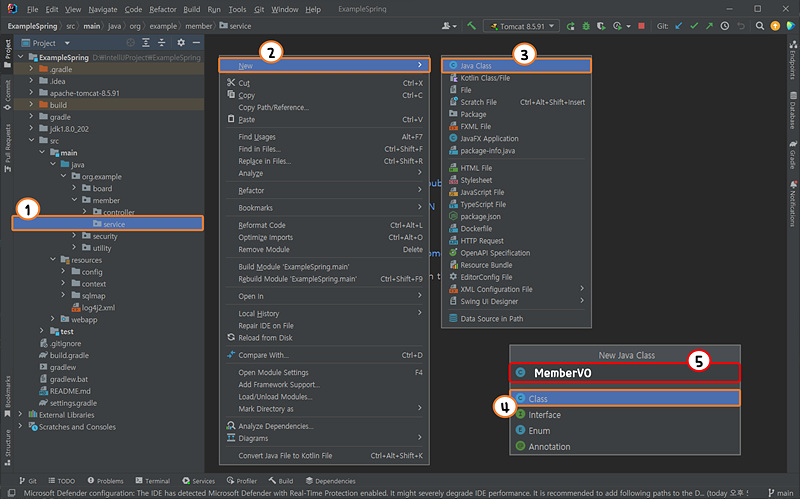Open Gradle tool window on right strip
800x499 pixels.
click(x=793, y=155)
